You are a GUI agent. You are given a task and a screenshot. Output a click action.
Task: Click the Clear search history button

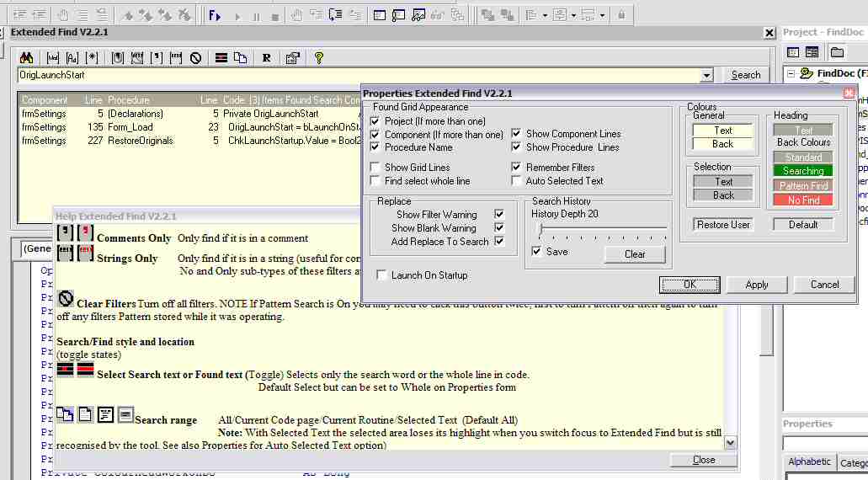click(x=635, y=253)
